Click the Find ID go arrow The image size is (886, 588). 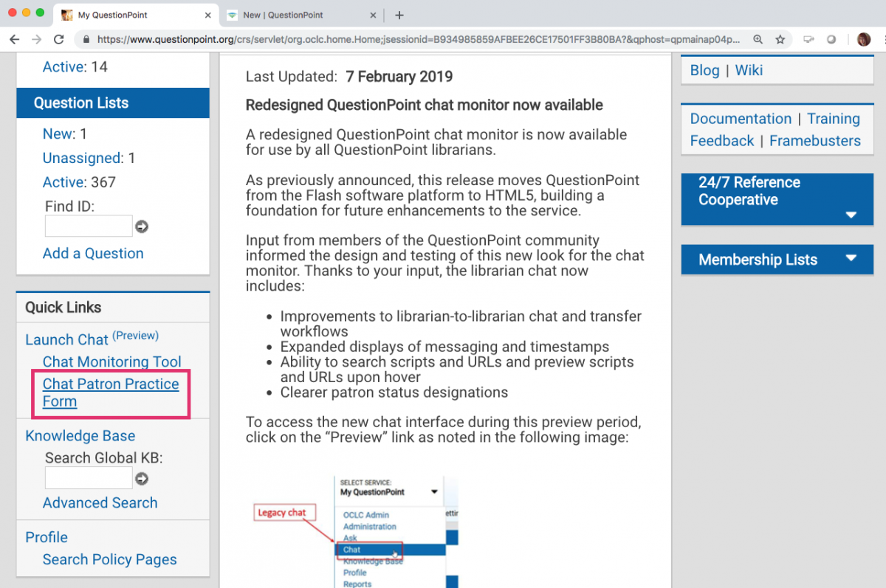[x=142, y=226]
